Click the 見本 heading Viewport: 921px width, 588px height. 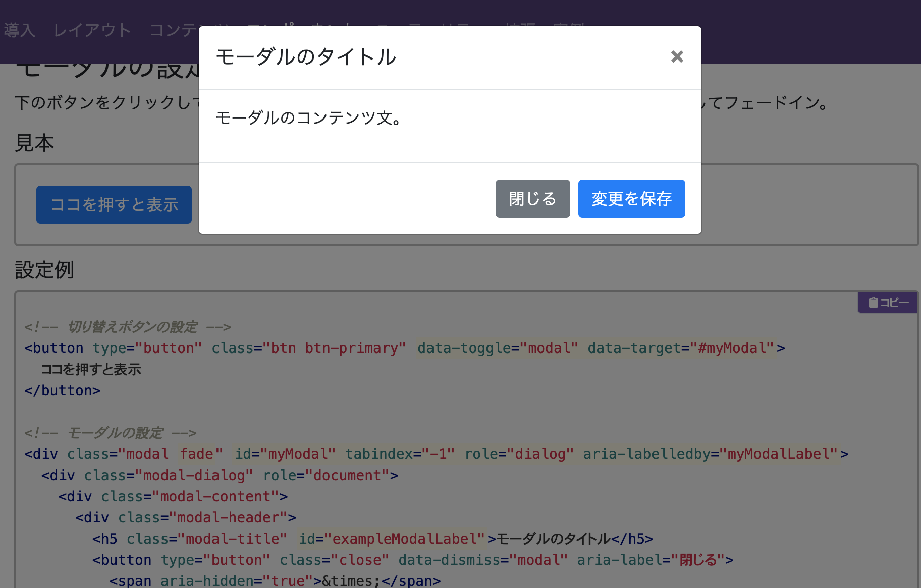coord(34,143)
